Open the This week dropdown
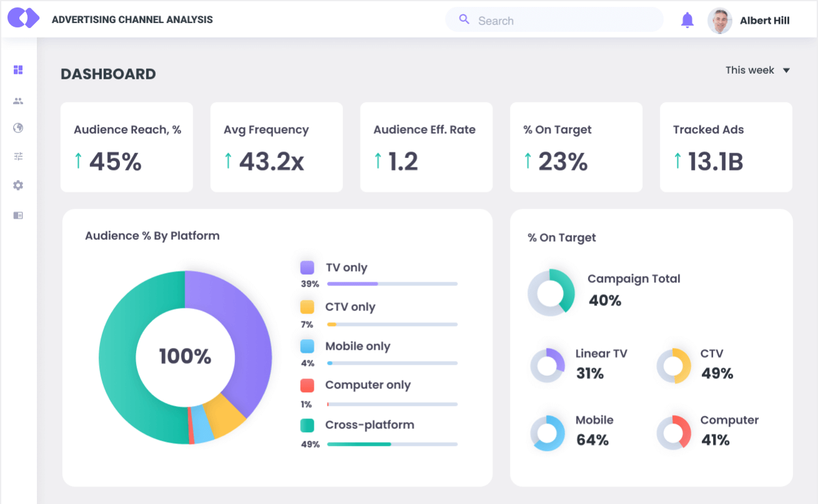This screenshot has height=504, width=818. (749, 70)
